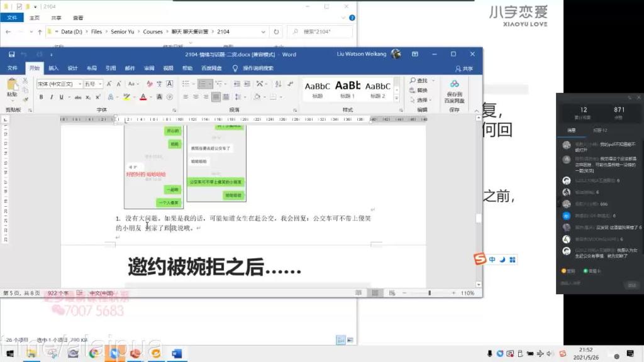
Task: Expand bullet list dropdown arrow
Action: pyautogui.click(x=193, y=84)
